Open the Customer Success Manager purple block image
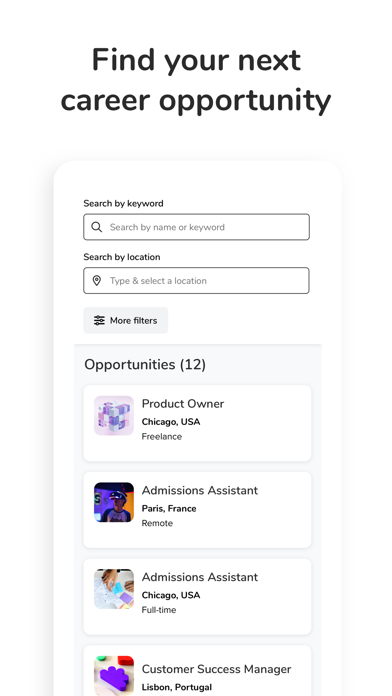 (x=114, y=676)
